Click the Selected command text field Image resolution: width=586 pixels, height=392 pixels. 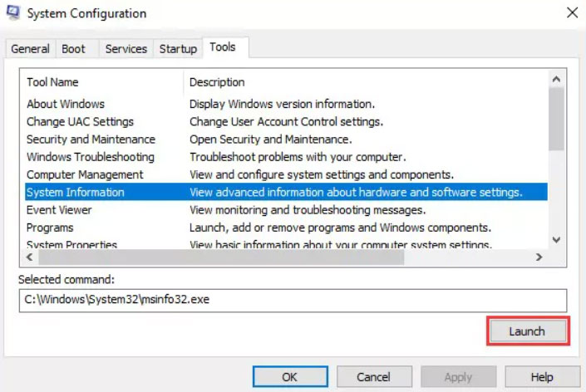[x=293, y=300]
